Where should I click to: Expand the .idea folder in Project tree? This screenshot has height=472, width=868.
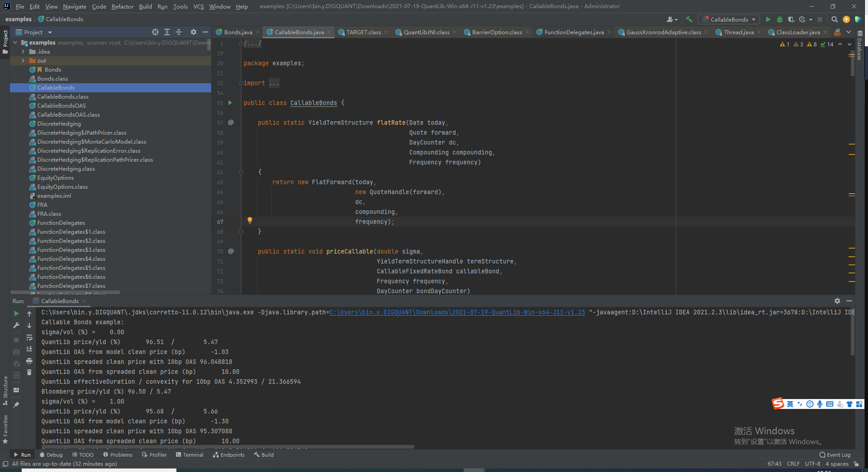pyautogui.click(x=23, y=51)
